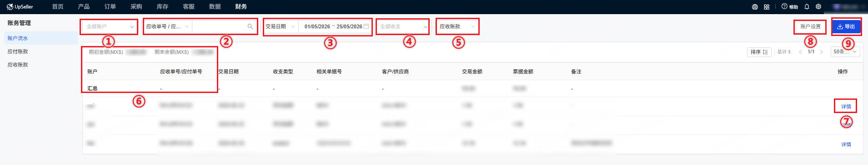868x165 pixels.
Task: Click the 汇总 summary row label
Action: [92, 88]
